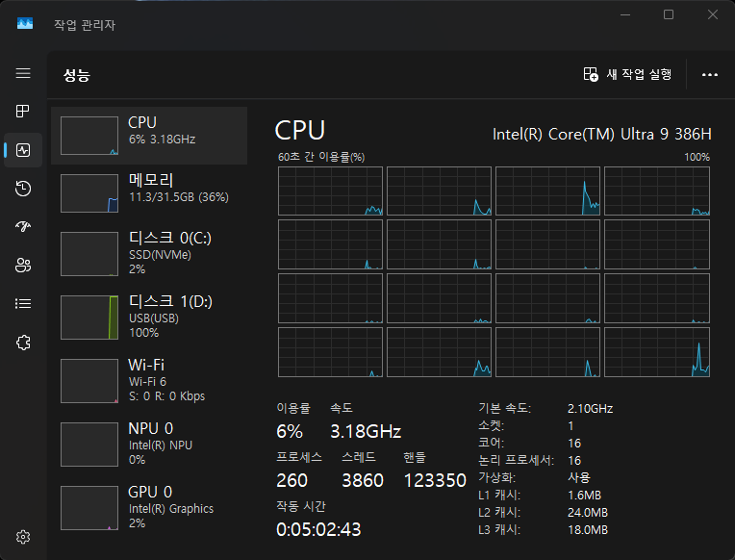The image size is (735, 560).
Task: Click the last logical processor graph
Action: pos(657,352)
